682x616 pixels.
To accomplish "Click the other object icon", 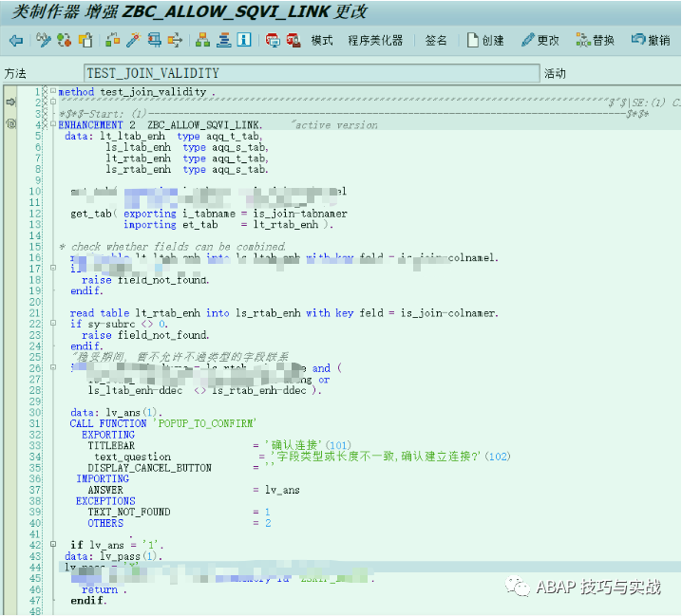I will [x=85, y=40].
